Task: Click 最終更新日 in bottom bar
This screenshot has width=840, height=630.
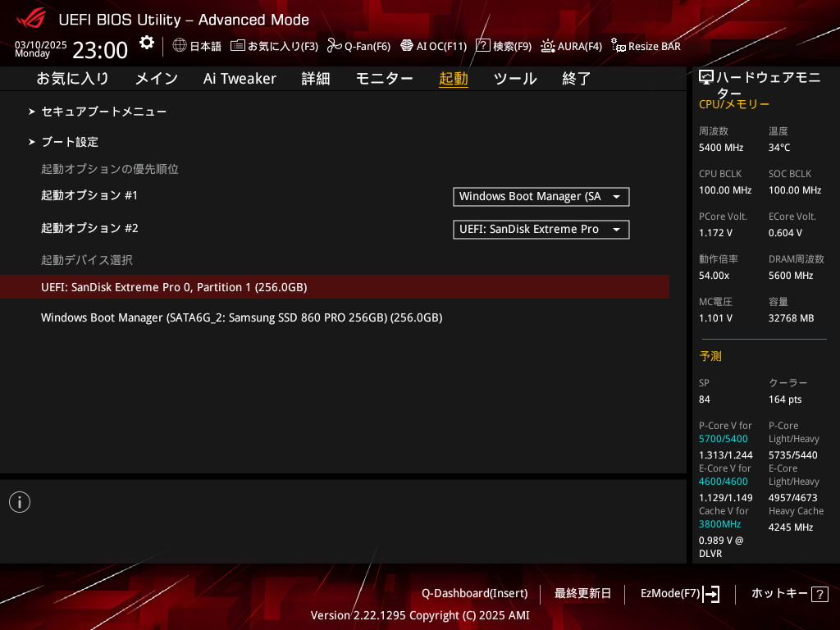Action: point(582,594)
